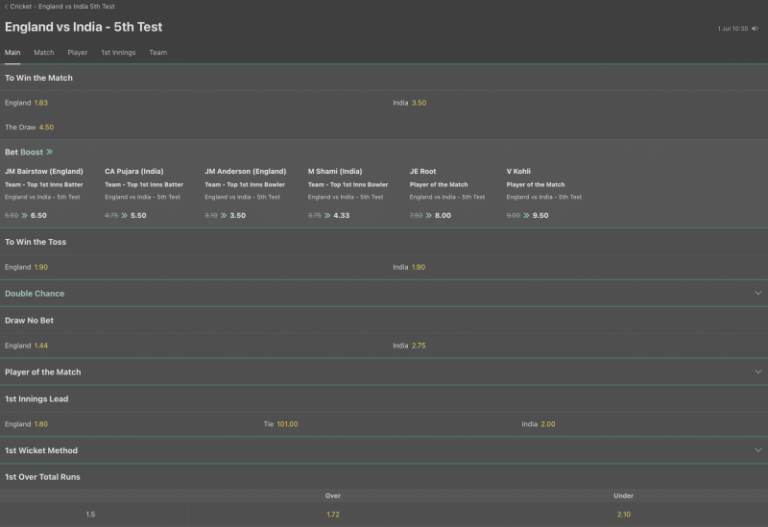Select Over 1.5 runs at 1.72
The image size is (768, 527).
tap(333, 514)
